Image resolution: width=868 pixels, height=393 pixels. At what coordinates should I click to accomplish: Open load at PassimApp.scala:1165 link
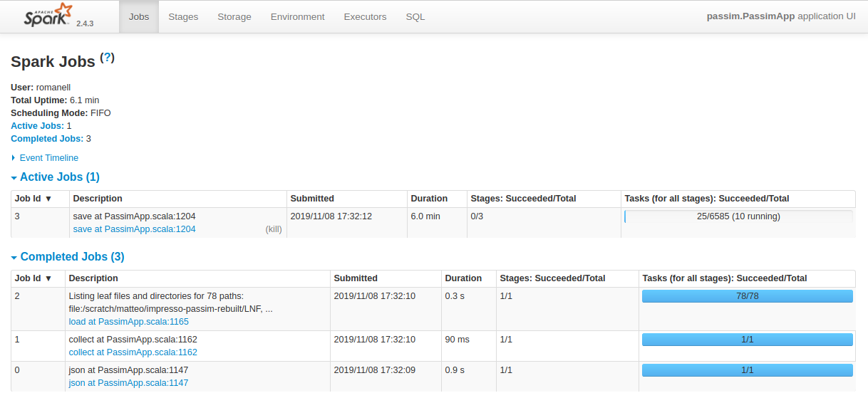[x=128, y=322]
